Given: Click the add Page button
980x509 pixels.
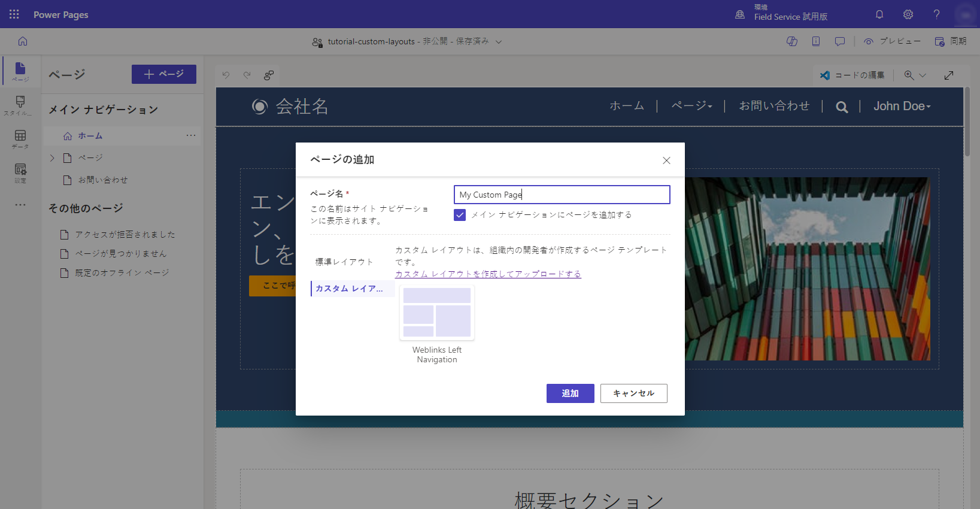Looking at the screenshot, I should pyautogui.click(x=164, y=74).
